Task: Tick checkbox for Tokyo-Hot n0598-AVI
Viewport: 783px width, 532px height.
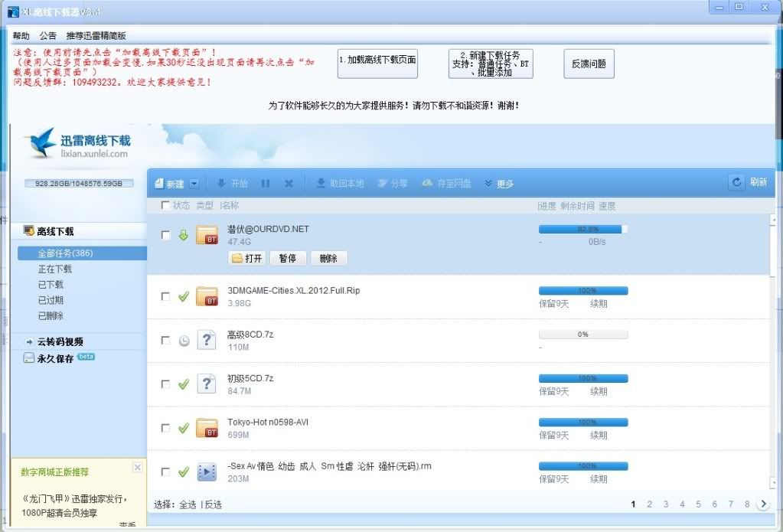Action: 166,428
